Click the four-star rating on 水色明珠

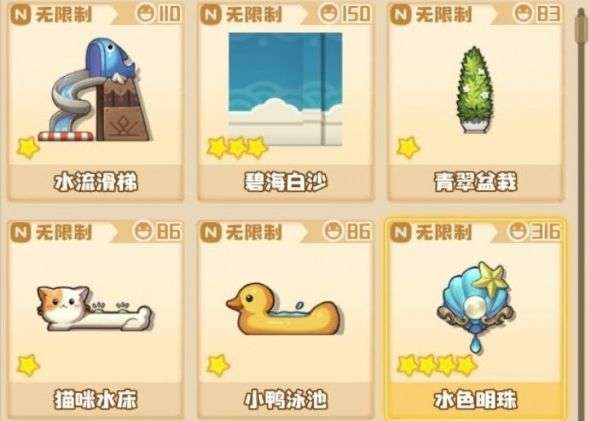click(437, 365)
